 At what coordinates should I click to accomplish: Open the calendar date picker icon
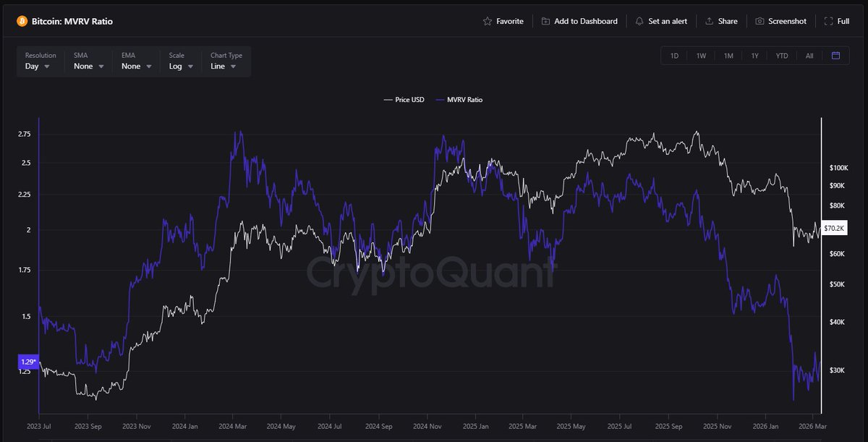pyautogui.click(x=835, y=56)
